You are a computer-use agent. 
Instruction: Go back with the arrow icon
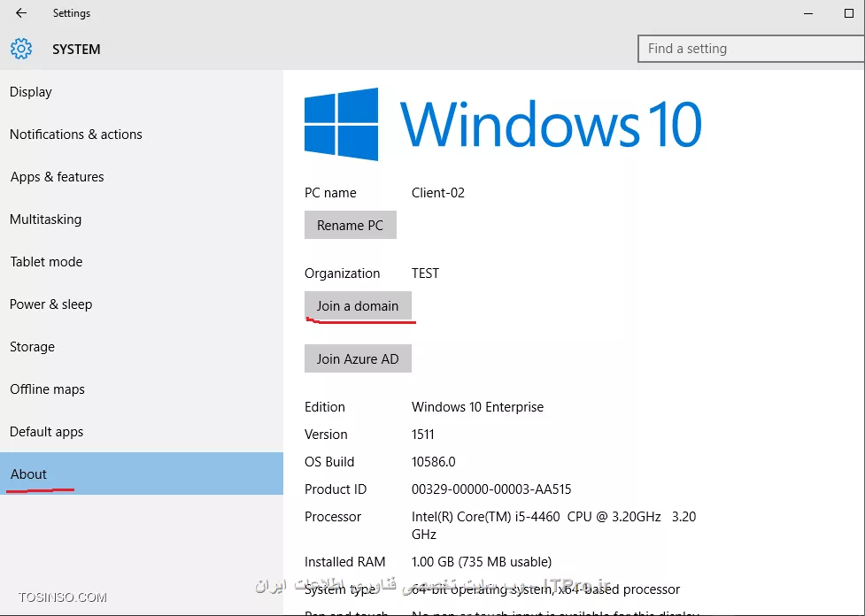coord(21,12)
